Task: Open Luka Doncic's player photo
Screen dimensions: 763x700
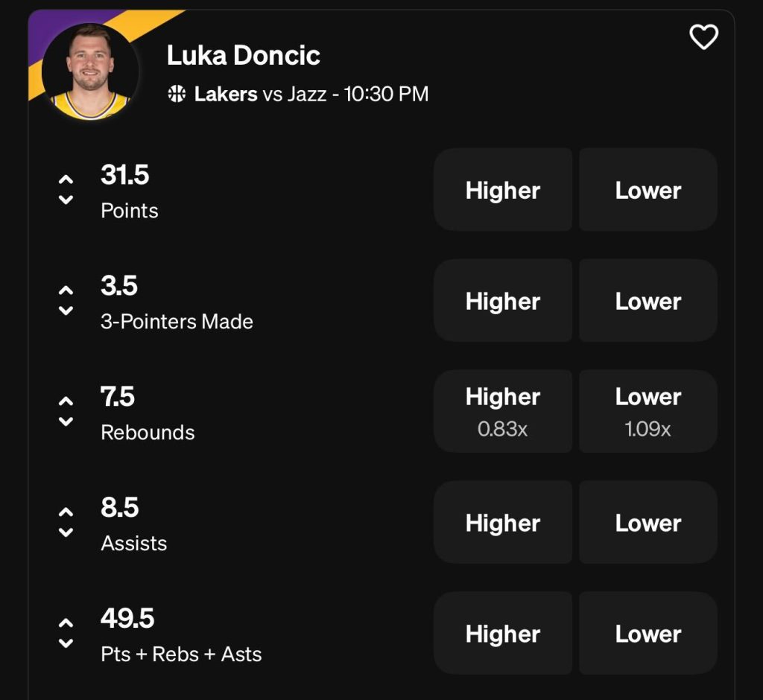Action: tap(90, 72)
